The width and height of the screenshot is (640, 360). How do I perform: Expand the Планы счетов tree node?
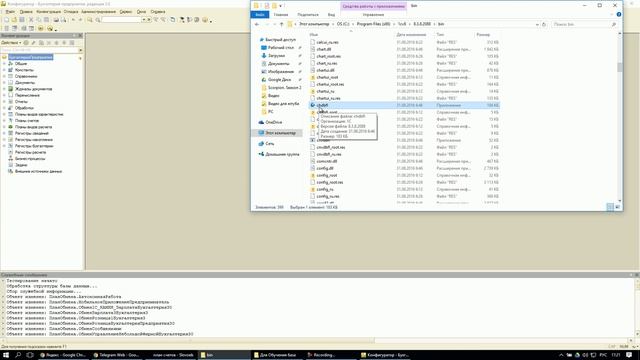[4, 120]
